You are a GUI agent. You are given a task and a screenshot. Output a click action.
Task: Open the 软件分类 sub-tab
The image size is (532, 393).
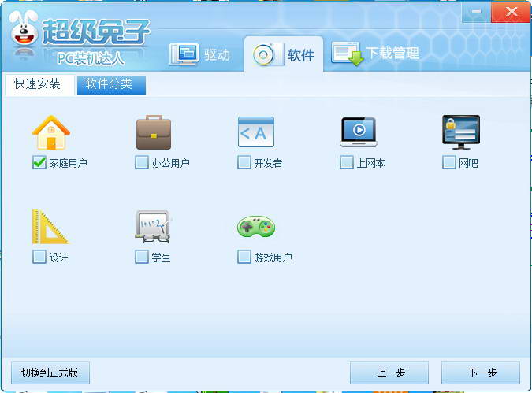pyautogui.click(x=111, y=84)
